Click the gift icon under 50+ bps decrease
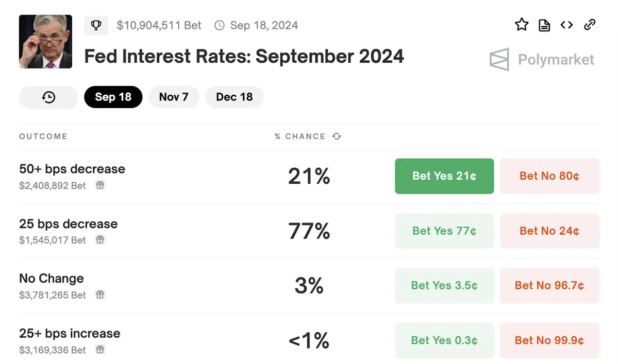The height and width of the screenshot is (364, 618). click(x=100, y=185)
